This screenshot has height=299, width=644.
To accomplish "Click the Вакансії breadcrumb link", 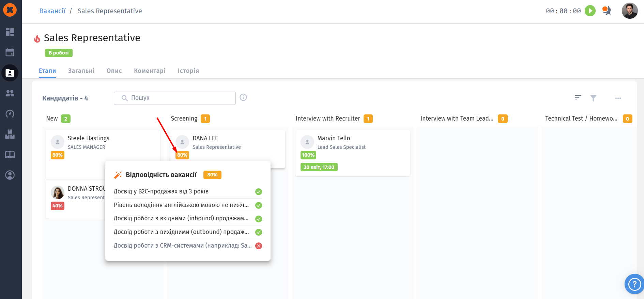I will [52, 11].
